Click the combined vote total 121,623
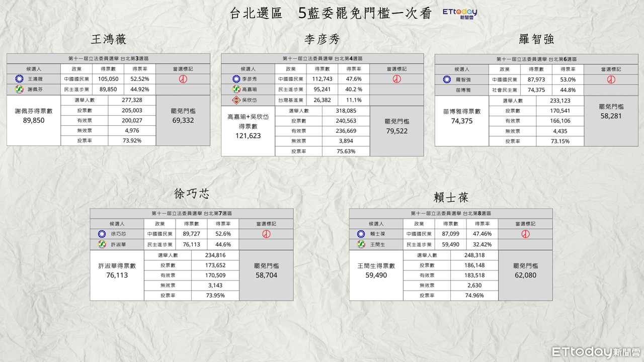Viewport: 644px width, 362px height. coord(248,136)
